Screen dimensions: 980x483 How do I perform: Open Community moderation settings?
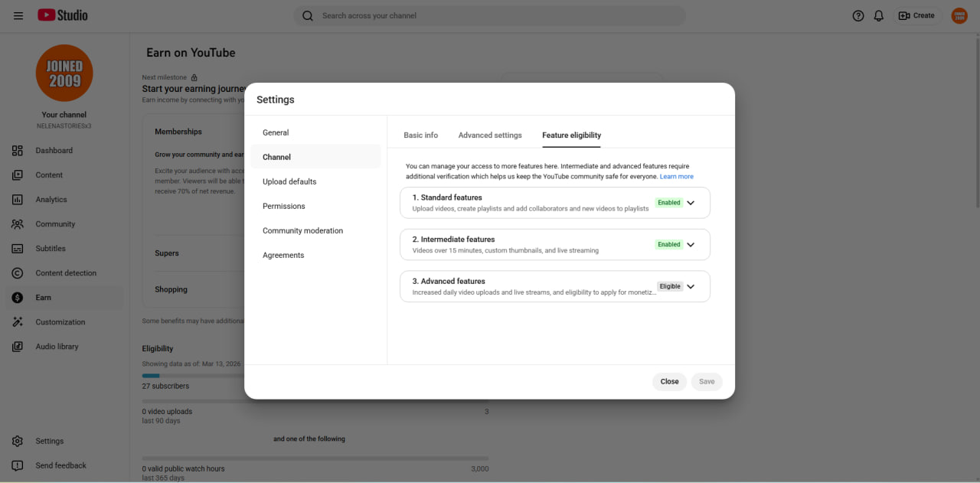click(x=315, y=230)
